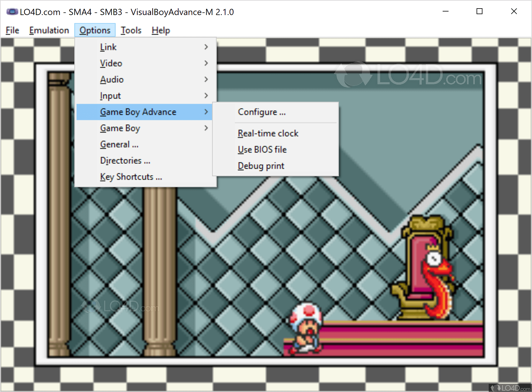Viewport: 532px width, 392px height.
Task: Toggle the Debug print option
Action: tap(275, 166)
